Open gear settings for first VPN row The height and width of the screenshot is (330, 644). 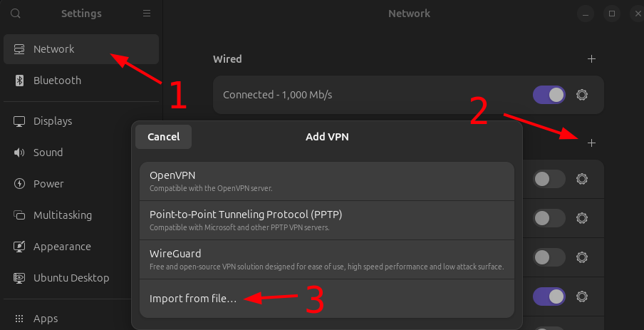click(582, 179)
